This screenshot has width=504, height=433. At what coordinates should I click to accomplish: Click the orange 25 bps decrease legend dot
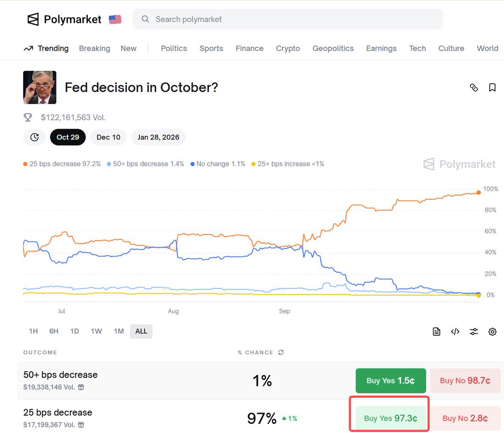pos(26,164)
